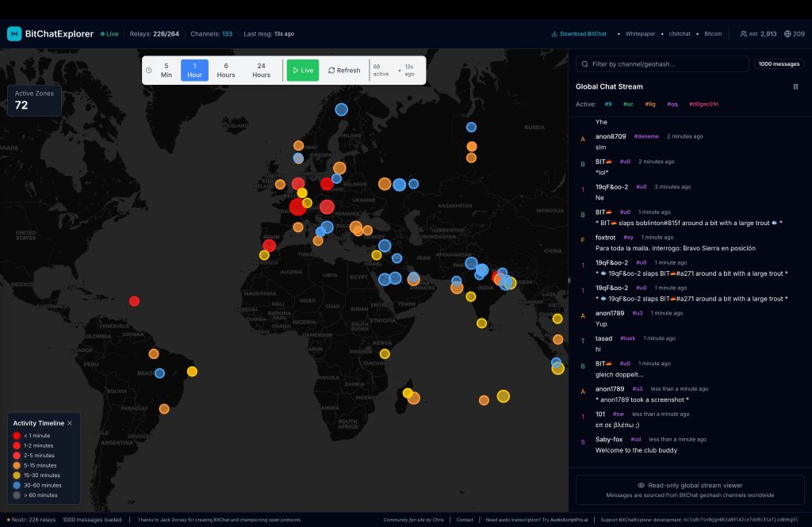Pause the Global Chat Stream
This screenshot has height=527, width=812.
pyautogui.click(x=795, y=86)
